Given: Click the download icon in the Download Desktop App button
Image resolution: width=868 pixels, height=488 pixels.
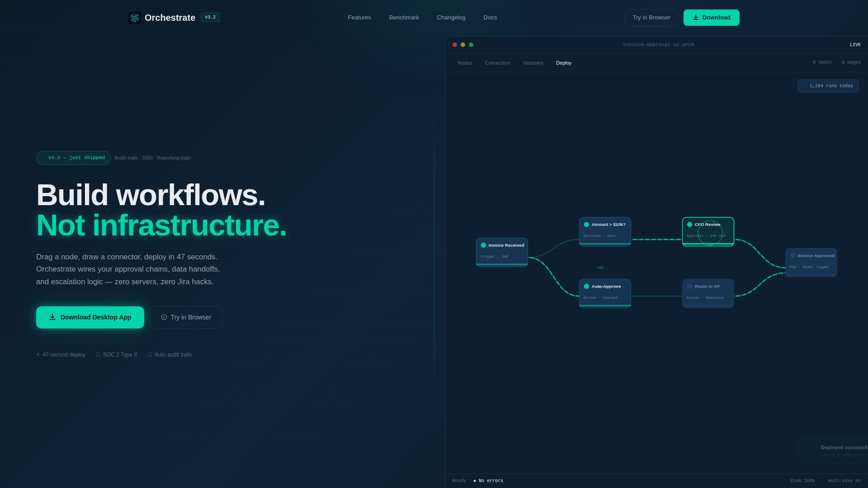Looking at the screenshot, I should point(52,317).
